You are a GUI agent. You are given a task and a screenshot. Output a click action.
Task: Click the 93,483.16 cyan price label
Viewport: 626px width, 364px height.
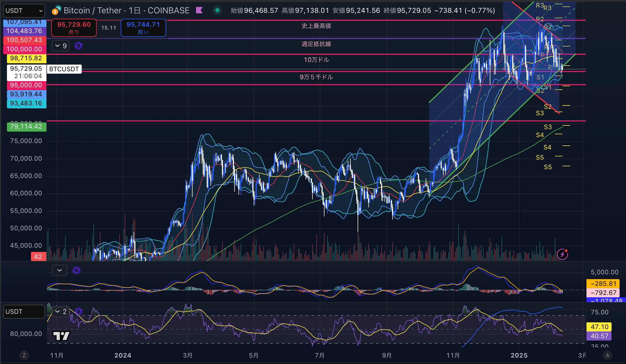[x=26, y=103]
